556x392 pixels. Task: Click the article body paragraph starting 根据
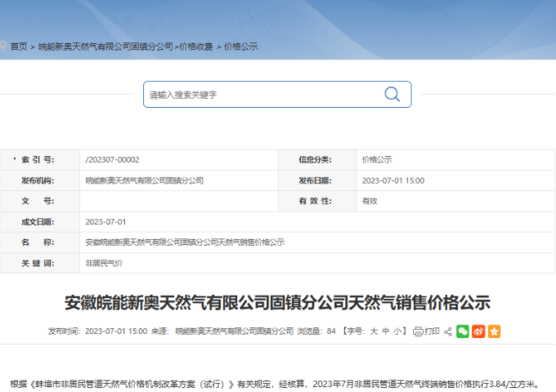276,384
